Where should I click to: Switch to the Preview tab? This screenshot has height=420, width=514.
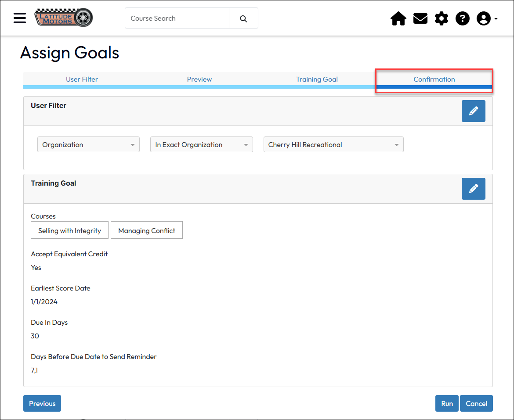pos(199,79)
